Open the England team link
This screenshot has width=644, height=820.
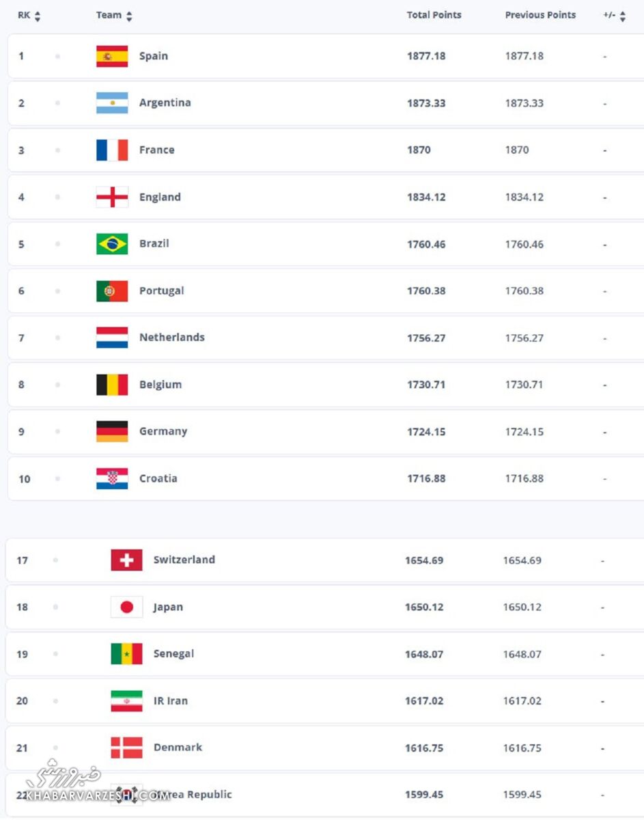click(x=160, y=197)
